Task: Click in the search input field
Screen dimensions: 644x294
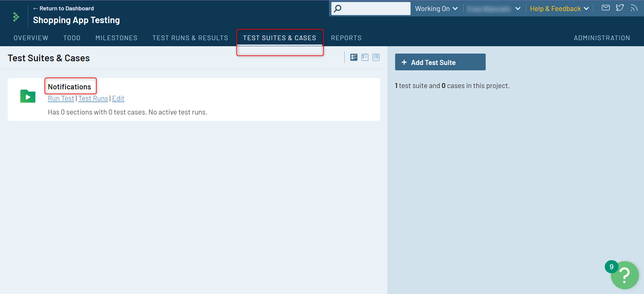Action: pos(376,9)
